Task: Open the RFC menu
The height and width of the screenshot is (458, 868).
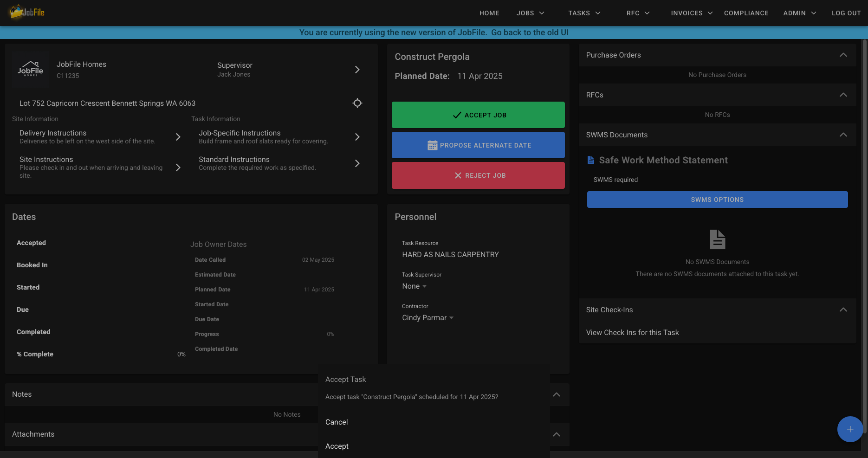Action: (x=638, y=13)
